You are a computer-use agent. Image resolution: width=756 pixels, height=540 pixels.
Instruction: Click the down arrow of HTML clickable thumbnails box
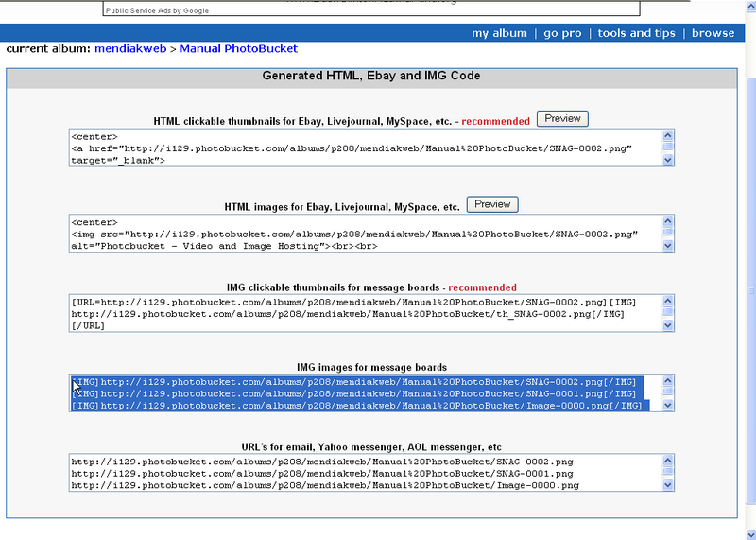pos(668,160)
